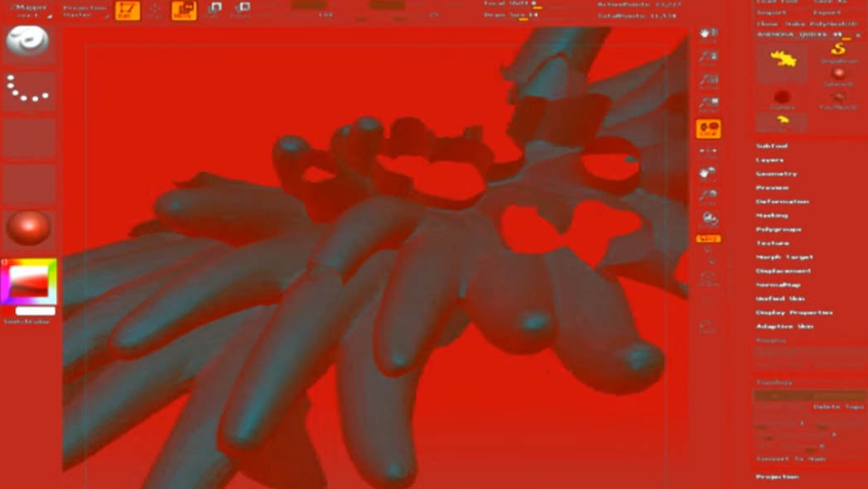Viewport: 868px width, 489px height.
Task: Toggle the orange bar under Topology
Action: (x=810, y=396)
